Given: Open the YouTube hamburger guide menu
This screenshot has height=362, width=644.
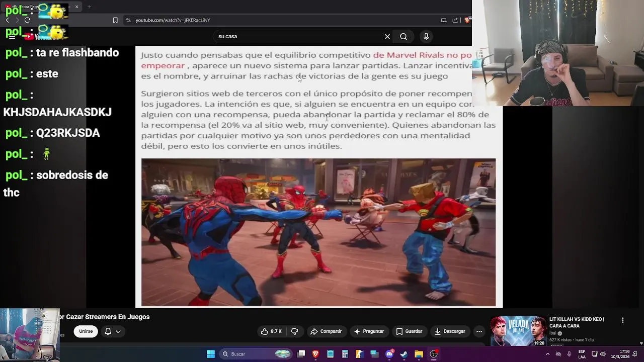Looking at the screenshot, I should (x=12, y=37).
